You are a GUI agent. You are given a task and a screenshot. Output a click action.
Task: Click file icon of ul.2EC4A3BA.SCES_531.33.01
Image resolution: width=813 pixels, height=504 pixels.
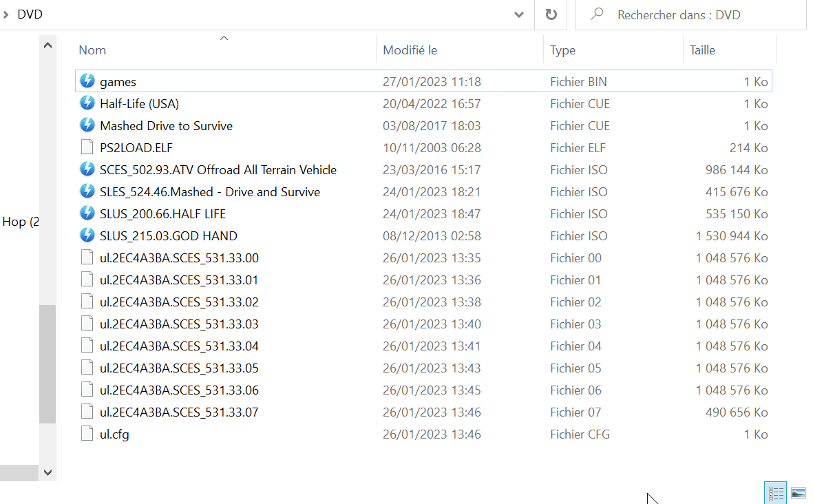point(87,280)
